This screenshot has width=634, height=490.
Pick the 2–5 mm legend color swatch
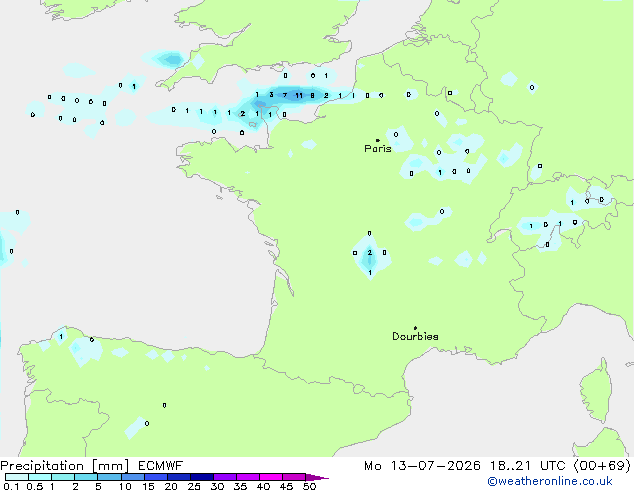coord(86,477)
